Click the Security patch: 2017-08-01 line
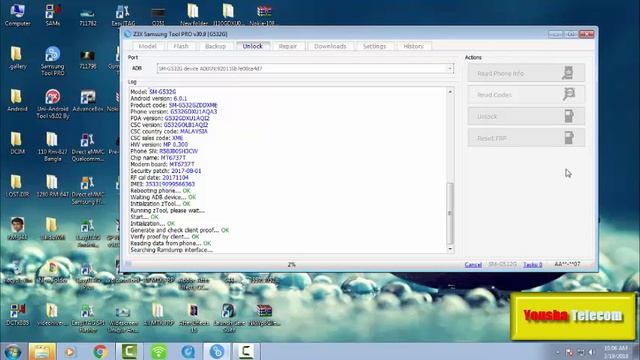Viewport: 640px width, 360px height. tap(165, 171)
